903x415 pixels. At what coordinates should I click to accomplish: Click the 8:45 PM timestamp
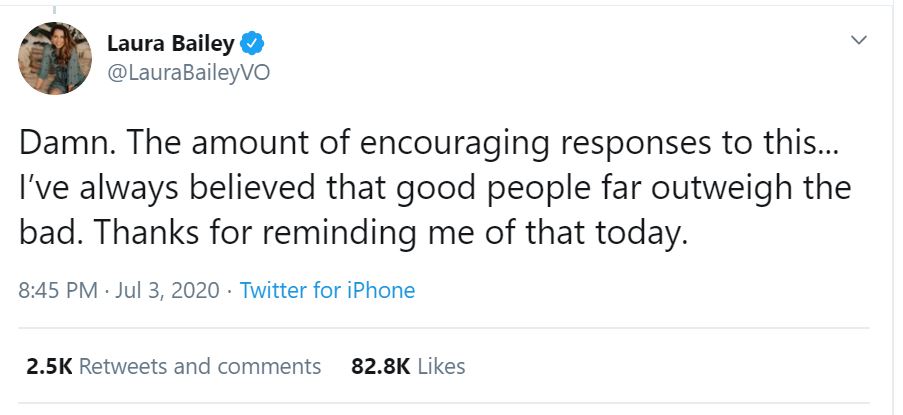click(58, 291)
